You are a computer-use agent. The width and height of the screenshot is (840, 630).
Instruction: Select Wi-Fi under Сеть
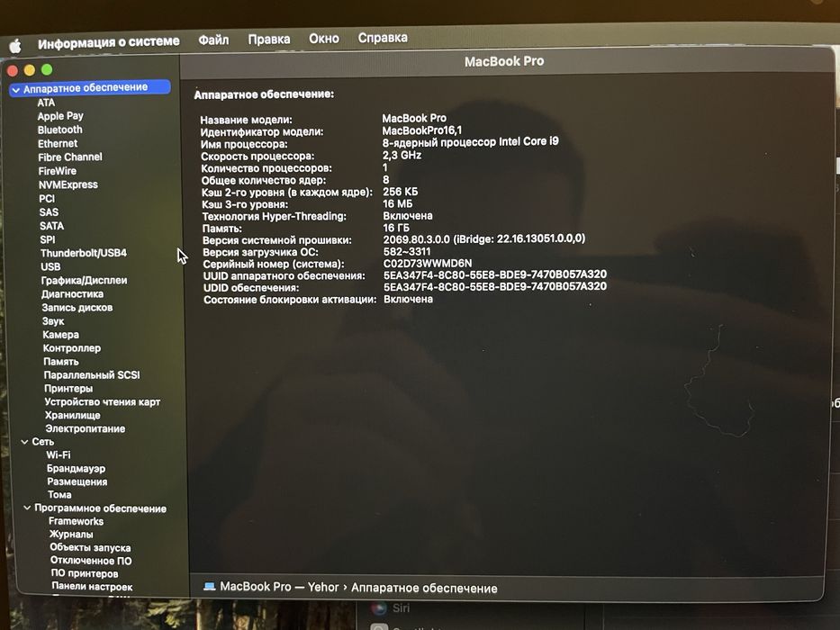click(x=59, y=454)
